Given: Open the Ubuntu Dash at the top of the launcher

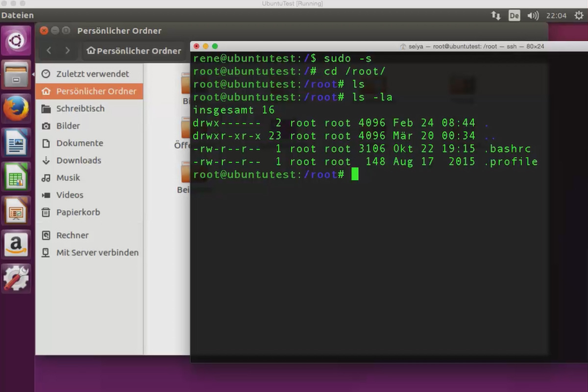Looking at the screenshot, I should pyautogui.click(x=16, y=40).
